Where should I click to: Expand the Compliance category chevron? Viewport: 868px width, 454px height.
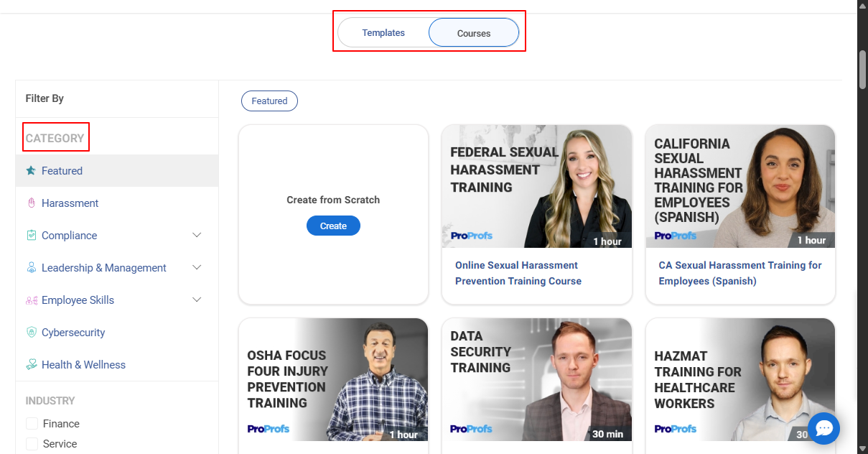point(197,235)
